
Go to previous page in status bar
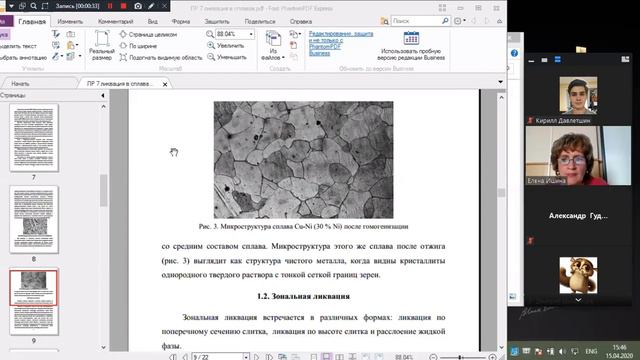coord(184,357)
